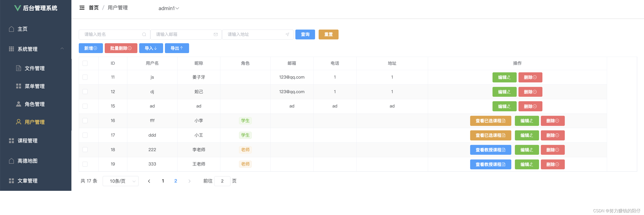Open 高德地图 in the sidebar
The image size is (644, 215).
pos(36,161)
